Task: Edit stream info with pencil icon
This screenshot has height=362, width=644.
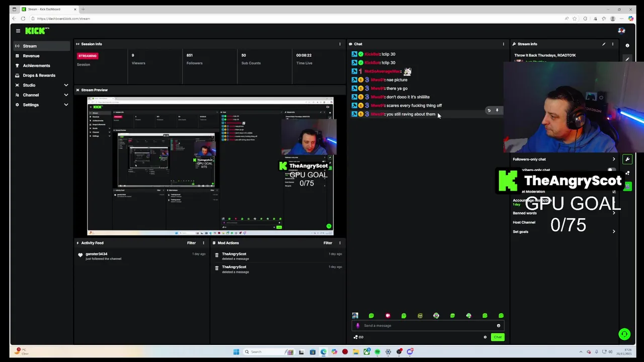Action: pyautogui.click(x=604, y=44)
